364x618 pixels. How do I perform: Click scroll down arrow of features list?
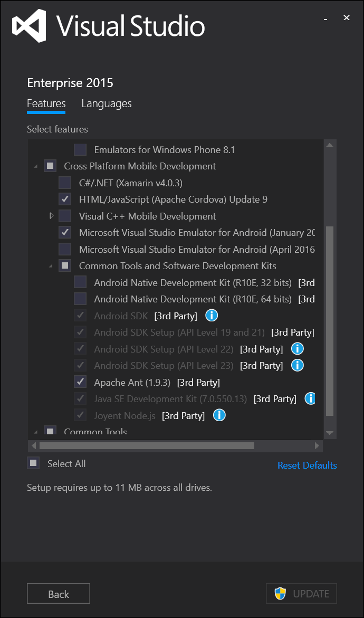point(330,433)
